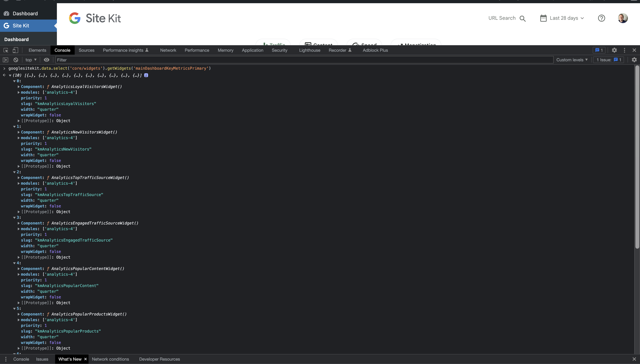Clear the console with the no-entry icon
Image resolution: width=640 pixels, height=364 pixels.
coord(15,60)
